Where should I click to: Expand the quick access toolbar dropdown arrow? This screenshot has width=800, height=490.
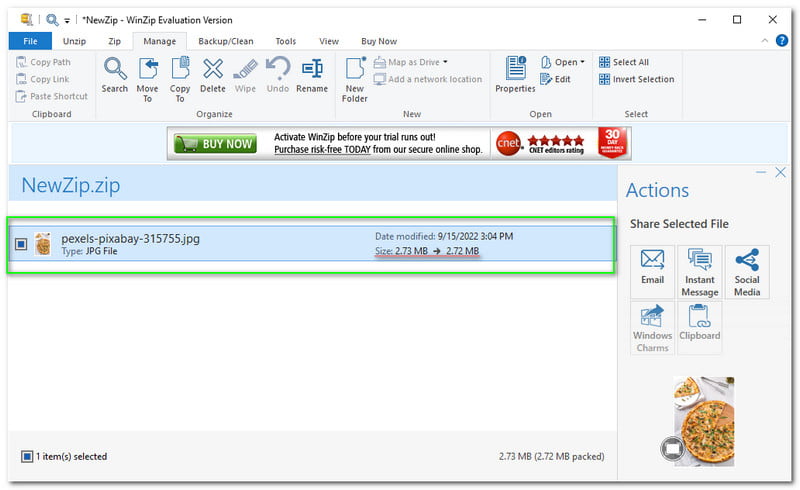(x=67, y=20)
